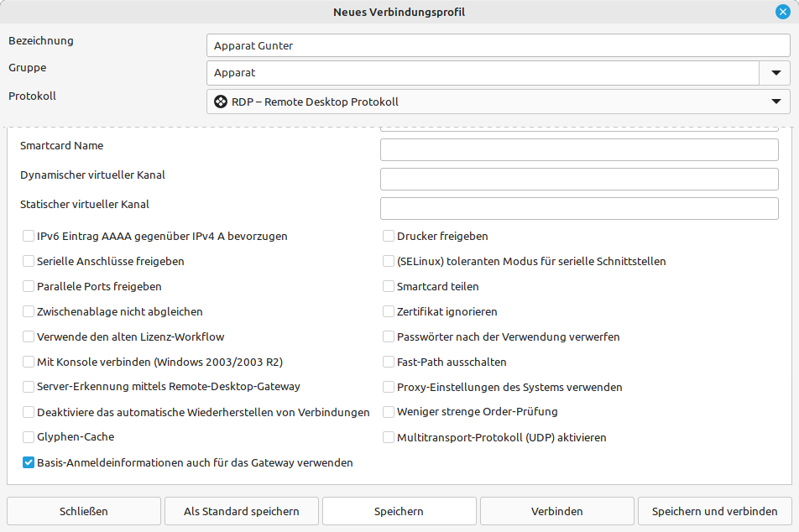Tick Fast-Path ausschalten
Screen dimensions: 799x532
389,362
